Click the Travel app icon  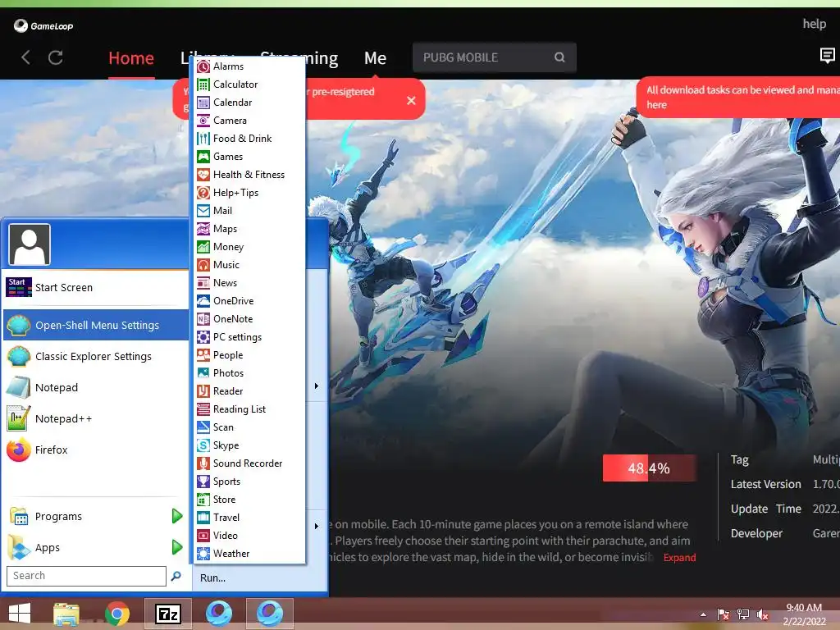click(203, 518)
